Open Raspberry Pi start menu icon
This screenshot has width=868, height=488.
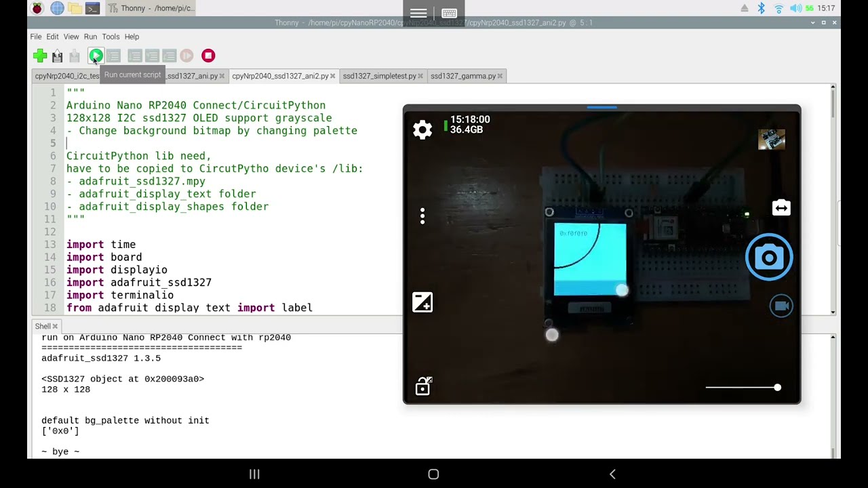tap(37, 8)
